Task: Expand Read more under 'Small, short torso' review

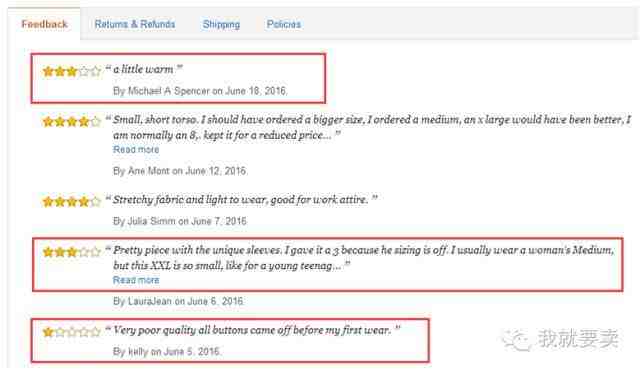Action: click(136, 150)
